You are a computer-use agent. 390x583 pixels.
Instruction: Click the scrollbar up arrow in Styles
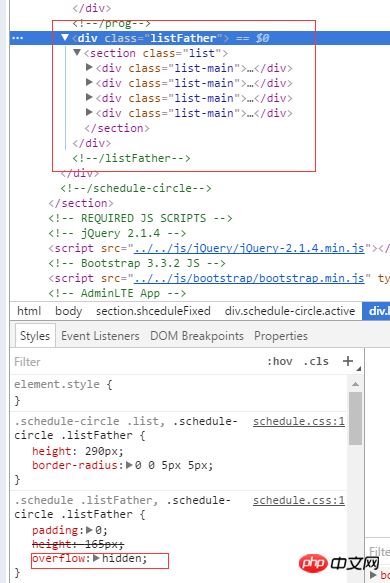click(x=355, y=384)
